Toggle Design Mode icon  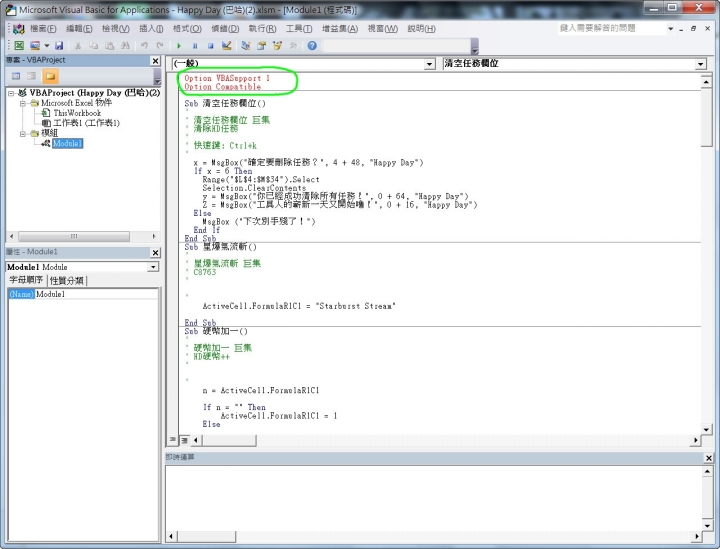tap(226, 45)
